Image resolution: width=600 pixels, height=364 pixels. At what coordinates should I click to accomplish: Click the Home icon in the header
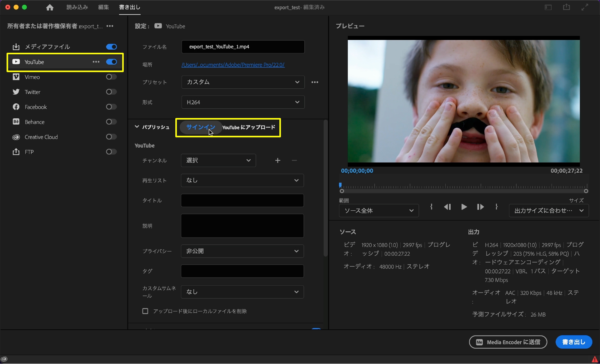click(50, 7)
